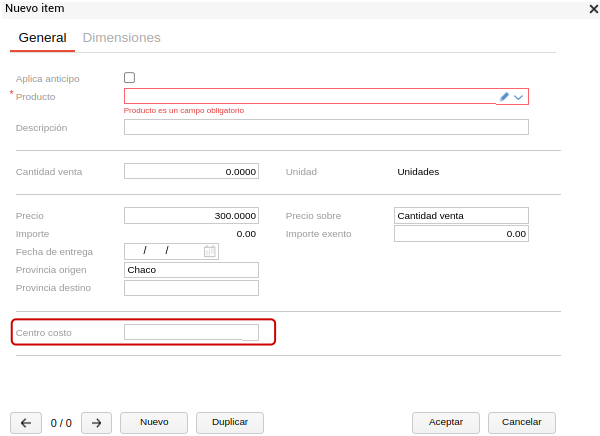Screen dimensions: 600x436
Task: Focus the Descripción text field
Action: pos(326,127)
